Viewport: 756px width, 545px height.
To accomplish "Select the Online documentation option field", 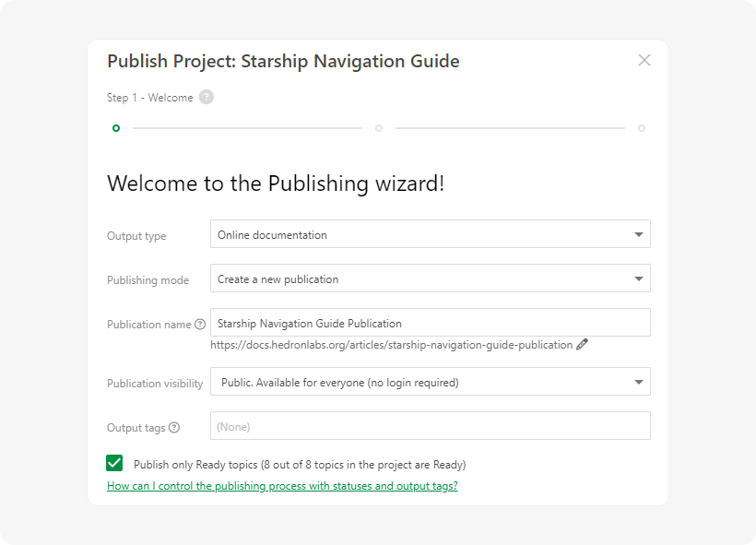I will pos(369,234).
